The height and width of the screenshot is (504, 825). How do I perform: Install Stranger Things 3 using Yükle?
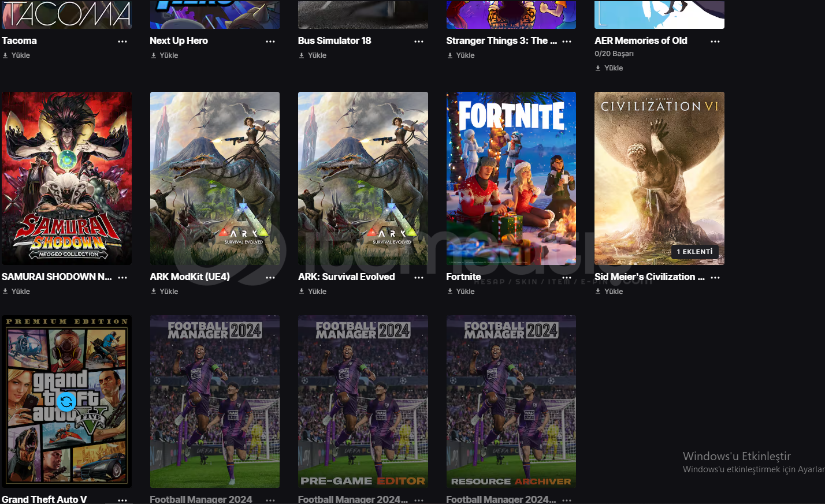(461, 55)
